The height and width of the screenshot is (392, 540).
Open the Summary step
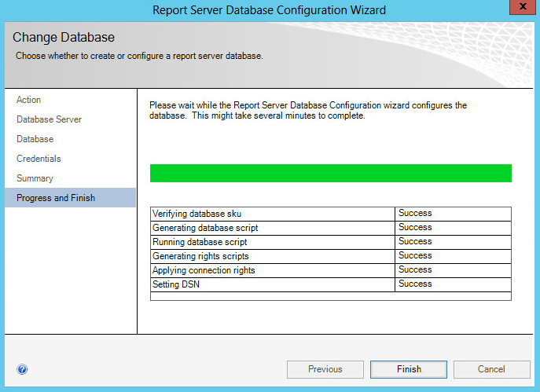[35, 178]
